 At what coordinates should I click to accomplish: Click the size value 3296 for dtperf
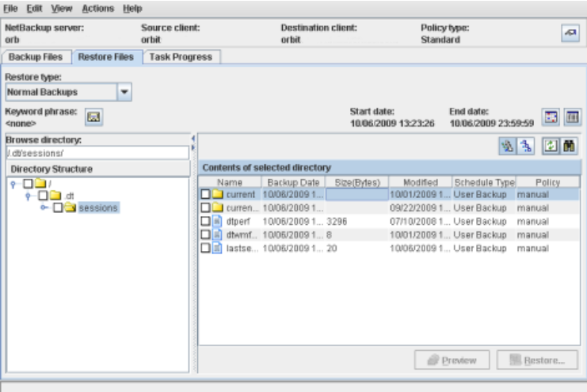337,221
